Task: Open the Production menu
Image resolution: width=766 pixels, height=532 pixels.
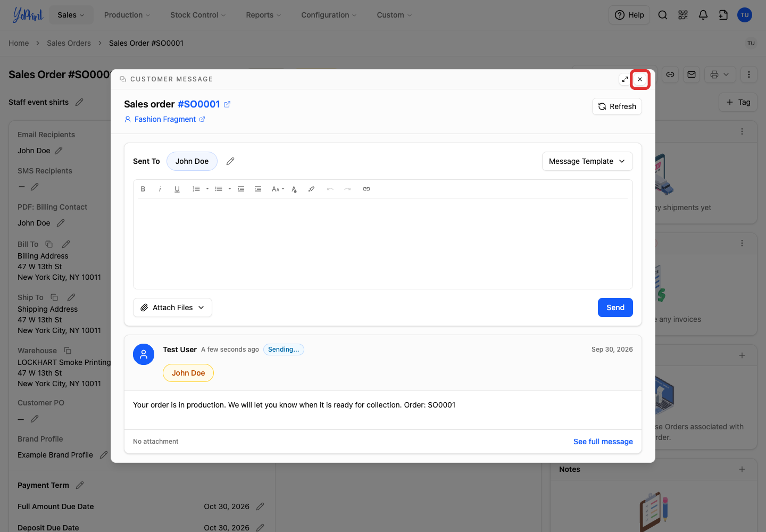Action: pos(127,15)
